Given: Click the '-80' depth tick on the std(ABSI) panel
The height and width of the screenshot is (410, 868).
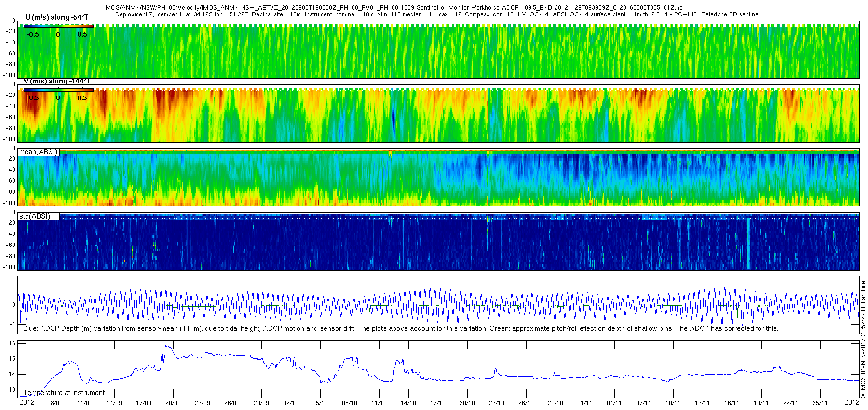Looking at the screenshot, I should pyautogui.click(x=11, y=256).
